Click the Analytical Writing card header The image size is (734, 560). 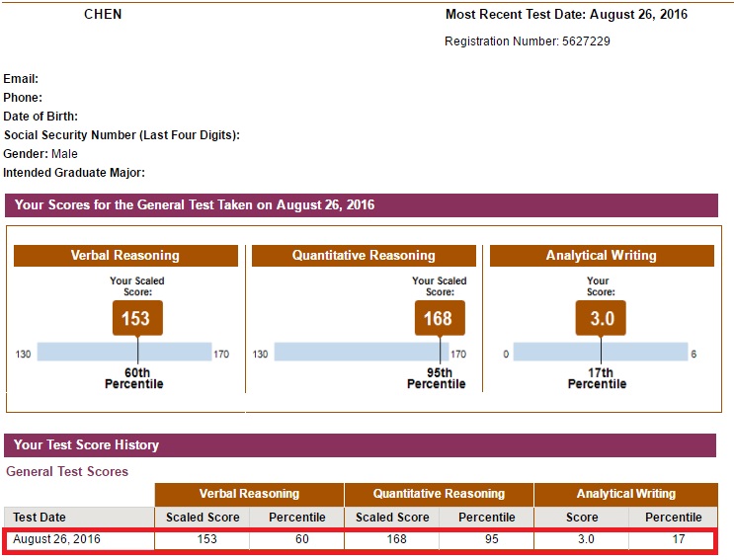(x=602, y=256)
